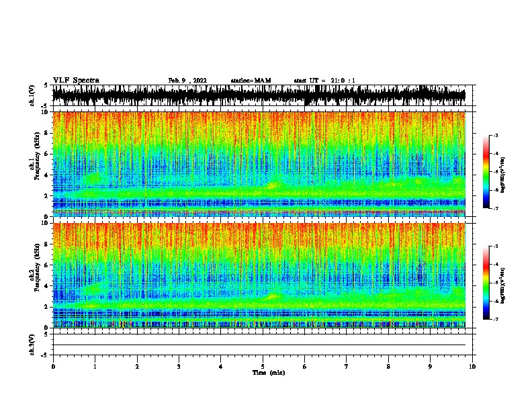This screenshot has height=411, width=532.
Task: Click the ch.2 spectrogram color bar
Action: pos(486,283)
